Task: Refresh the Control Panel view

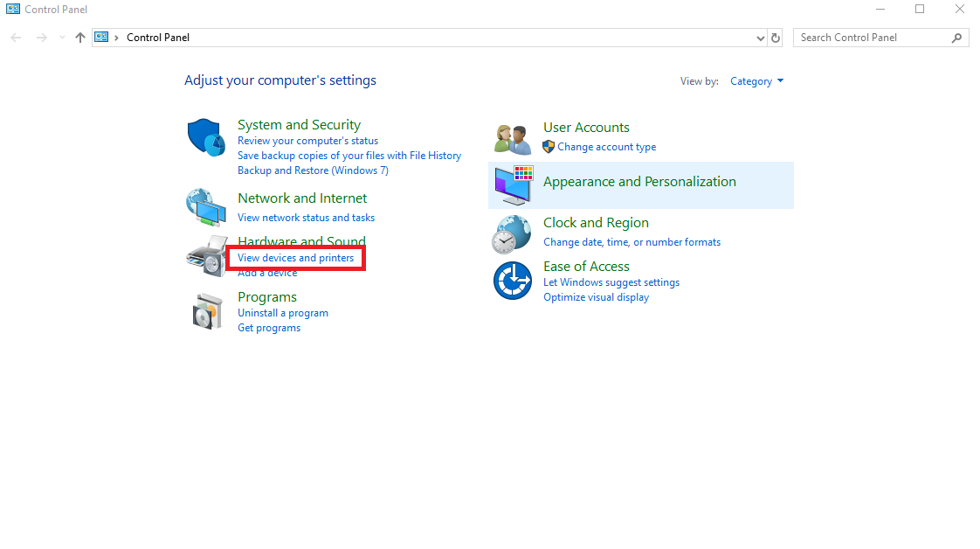Action: pyautogui.click(x=776, y=38)
